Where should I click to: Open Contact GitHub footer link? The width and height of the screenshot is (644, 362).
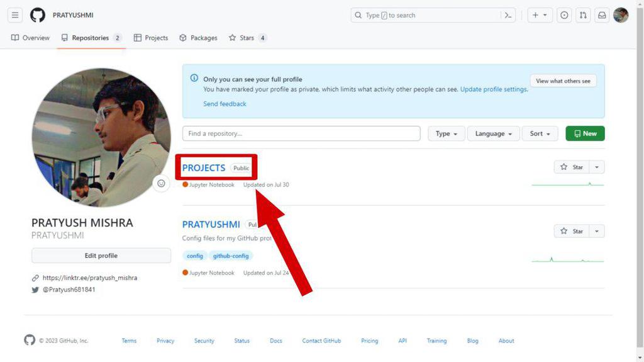point(321,341)
